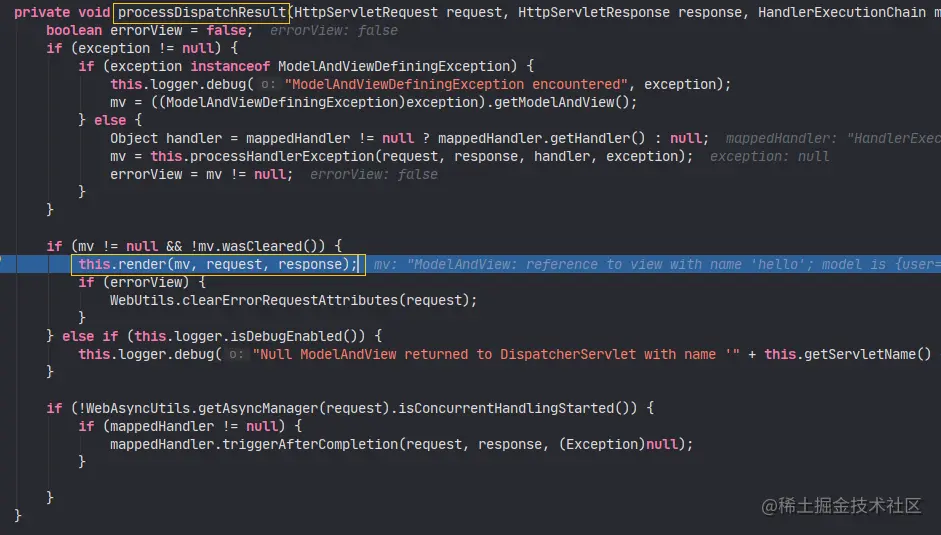Click the processDispatchResult method name
The width and height of the screenshot is (941, 535).
pyautogui.click(x=202, y=12)
